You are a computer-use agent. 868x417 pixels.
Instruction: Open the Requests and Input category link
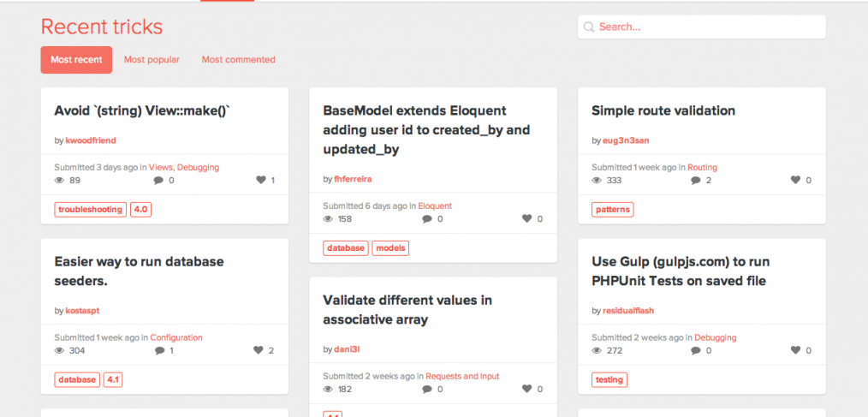tap(462, 377)
